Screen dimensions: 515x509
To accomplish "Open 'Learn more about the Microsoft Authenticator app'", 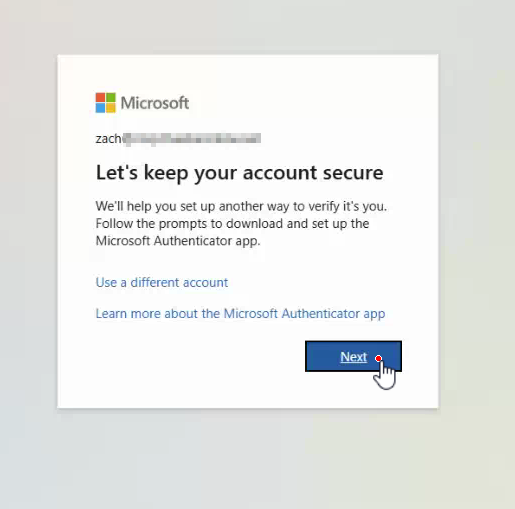I will pyautogui.click(x=240, y=314).
